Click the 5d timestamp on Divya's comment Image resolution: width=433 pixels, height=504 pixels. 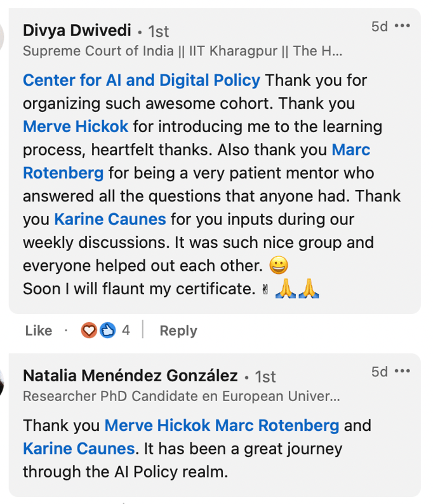(x=380, y=26)
